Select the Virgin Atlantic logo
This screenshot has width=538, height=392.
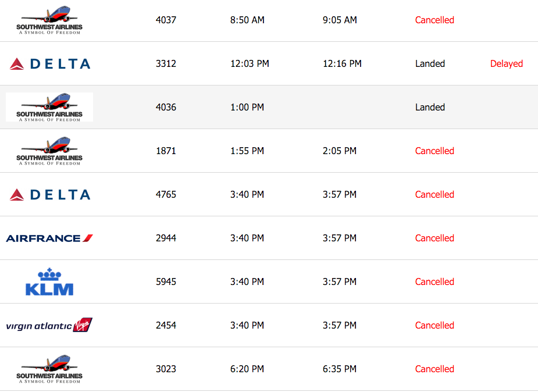(49, 325)
